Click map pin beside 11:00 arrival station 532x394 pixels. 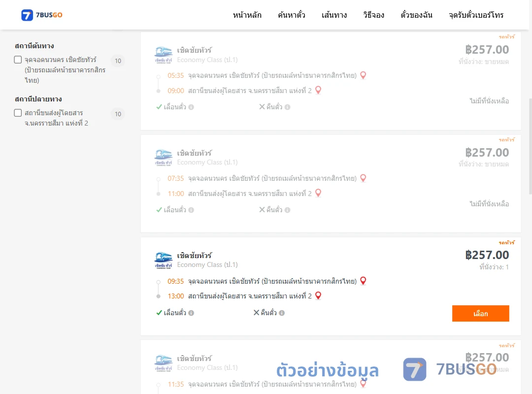(318, 193)
